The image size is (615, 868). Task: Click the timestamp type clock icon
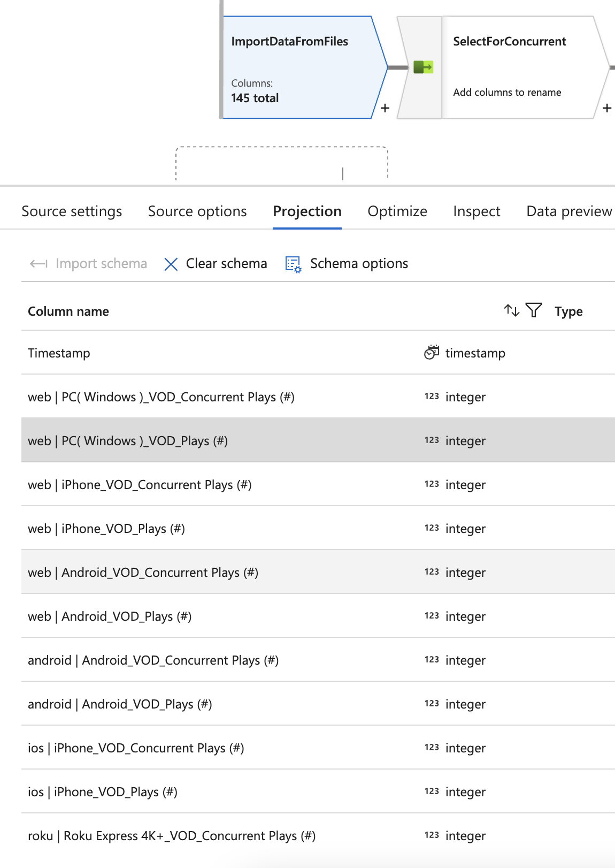pos(432,353)
